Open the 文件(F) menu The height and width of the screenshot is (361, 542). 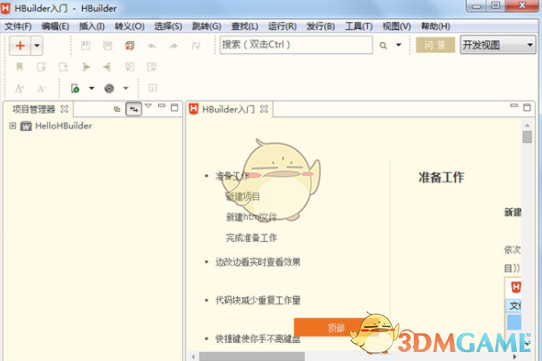pos(18,26)
